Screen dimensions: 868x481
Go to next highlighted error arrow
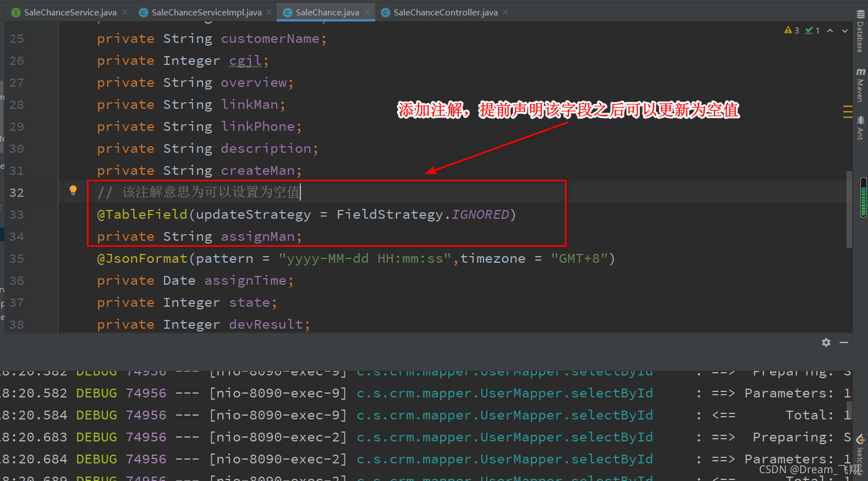[x=845, y=31]
